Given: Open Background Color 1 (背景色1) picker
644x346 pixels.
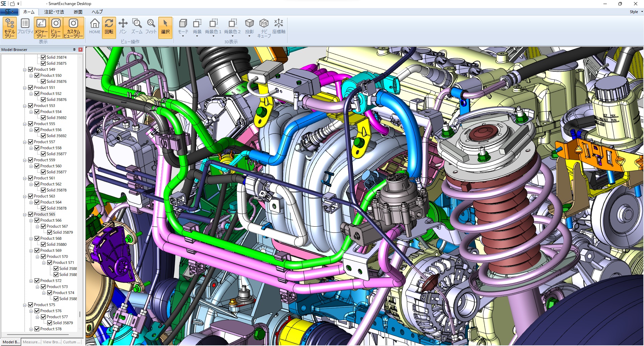Looking at the screenshot, I should (213, 27).
